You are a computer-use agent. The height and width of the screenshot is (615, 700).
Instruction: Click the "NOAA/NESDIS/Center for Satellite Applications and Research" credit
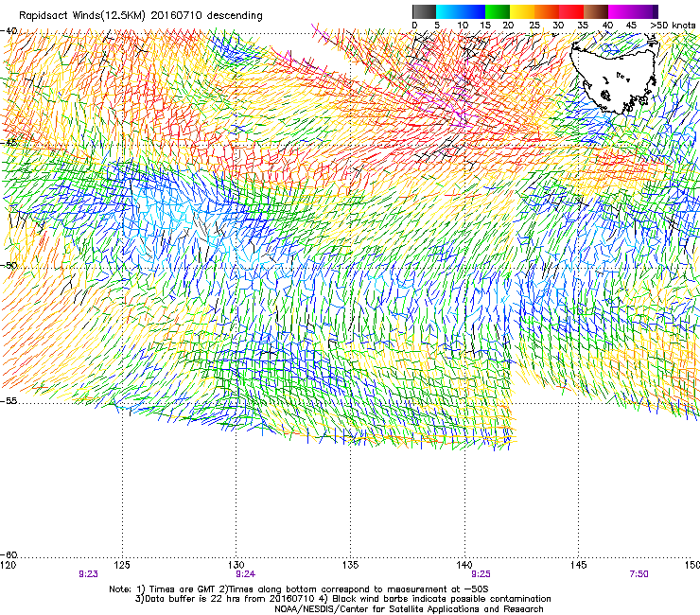pyautogui.click(x=409, y=609)
